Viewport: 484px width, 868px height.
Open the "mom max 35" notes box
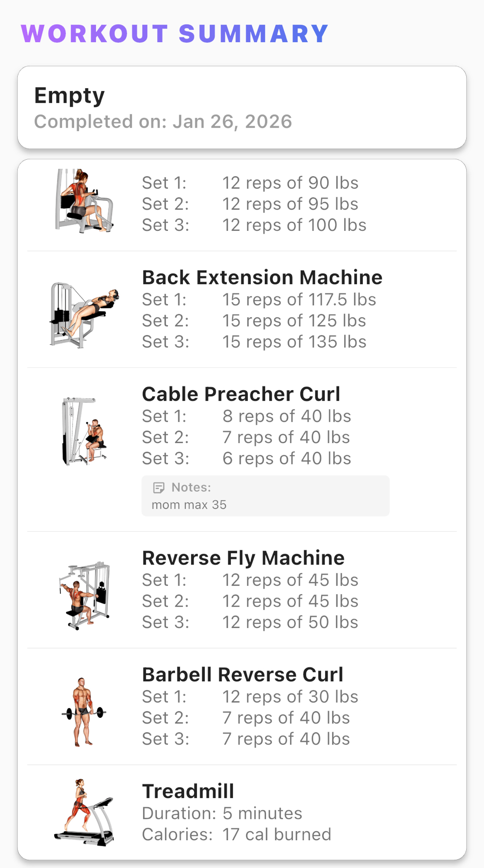[x=265, y=496]
